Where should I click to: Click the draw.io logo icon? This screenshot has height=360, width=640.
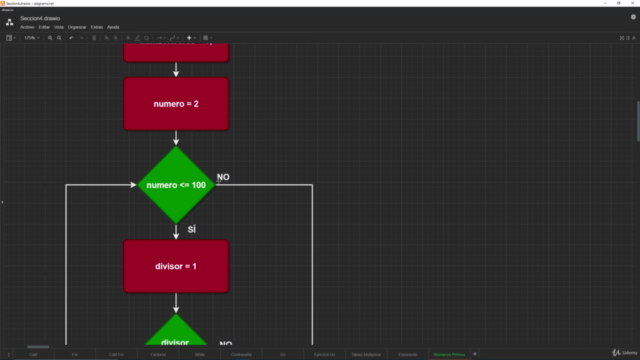coord(9,22)
